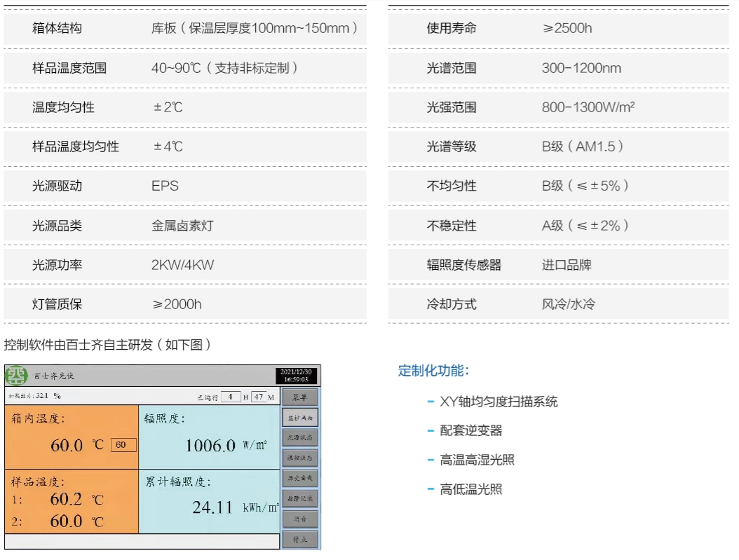The height and width of the screenshot is (560, 739).
Task: Click the elapsed minutes field
Action: click(x=258, y=397)
